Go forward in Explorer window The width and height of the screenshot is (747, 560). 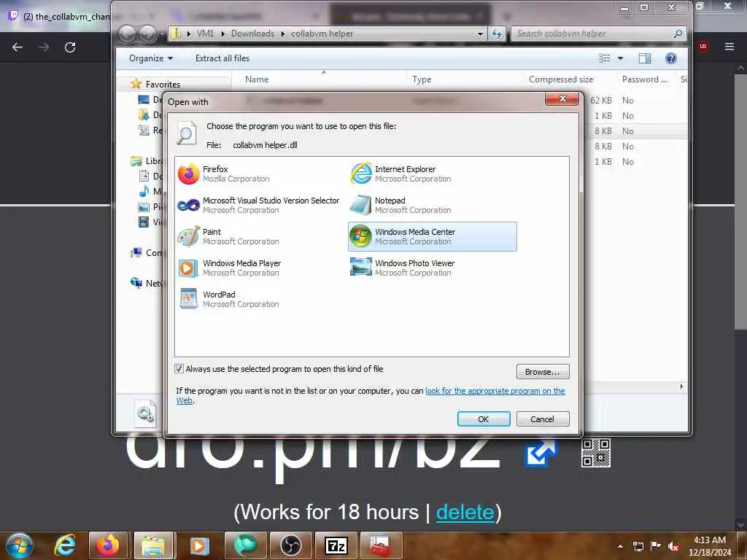coord(147,34)
